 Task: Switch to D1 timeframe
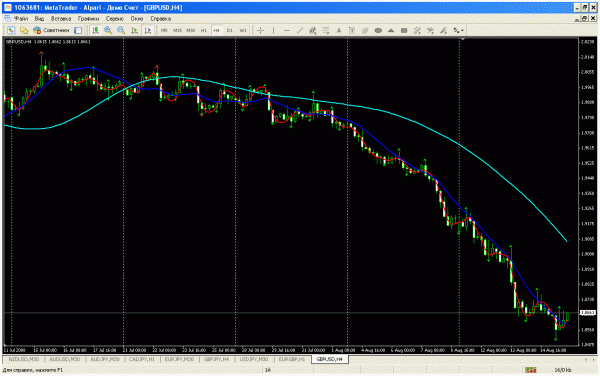pos(230,30)
